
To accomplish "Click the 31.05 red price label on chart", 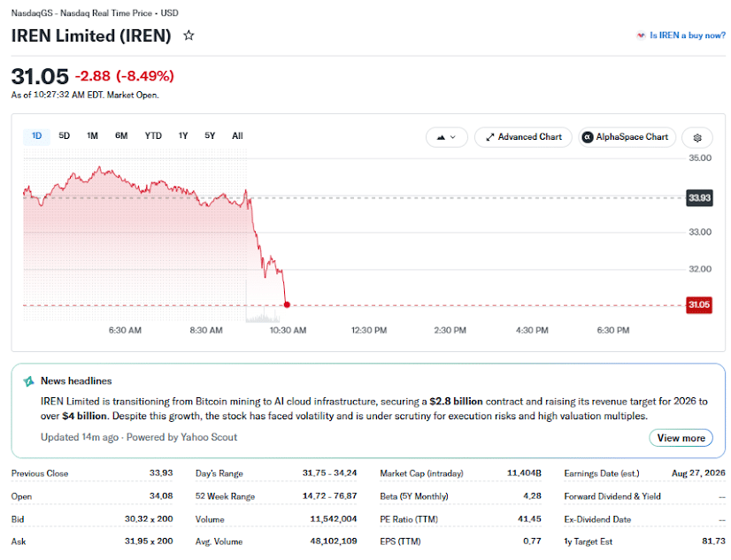I will 699,304.
